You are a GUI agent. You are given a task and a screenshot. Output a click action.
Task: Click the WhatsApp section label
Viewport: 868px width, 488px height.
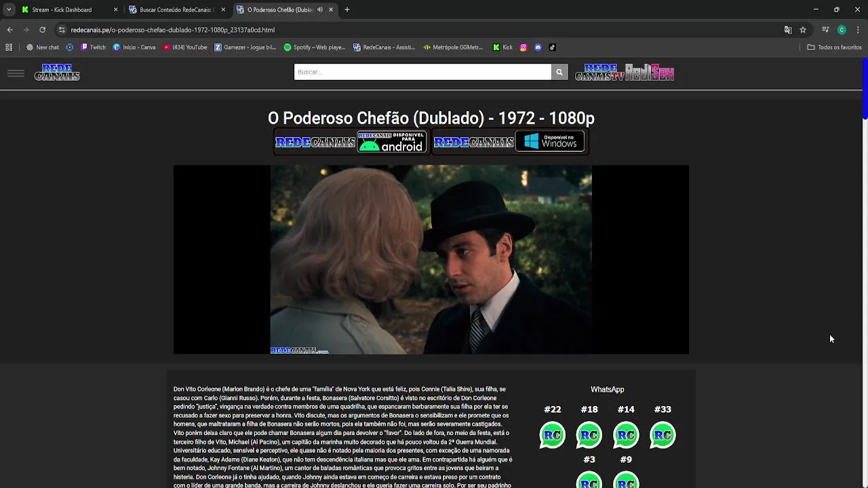(607, 390)
